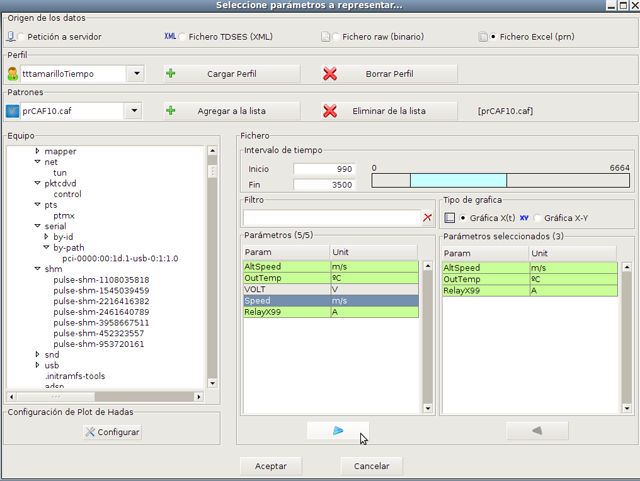Confirm with Aceptar button
640x481 pixels.
271,466
